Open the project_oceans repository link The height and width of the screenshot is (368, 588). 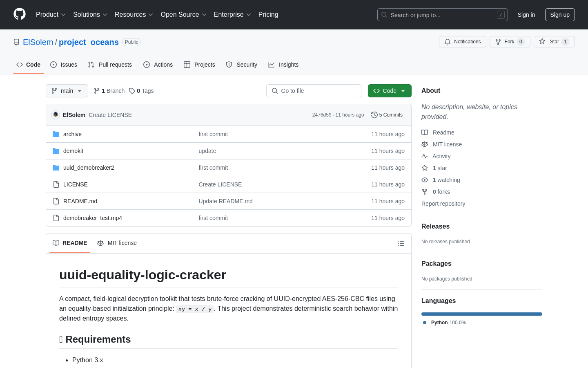point(89,42)
